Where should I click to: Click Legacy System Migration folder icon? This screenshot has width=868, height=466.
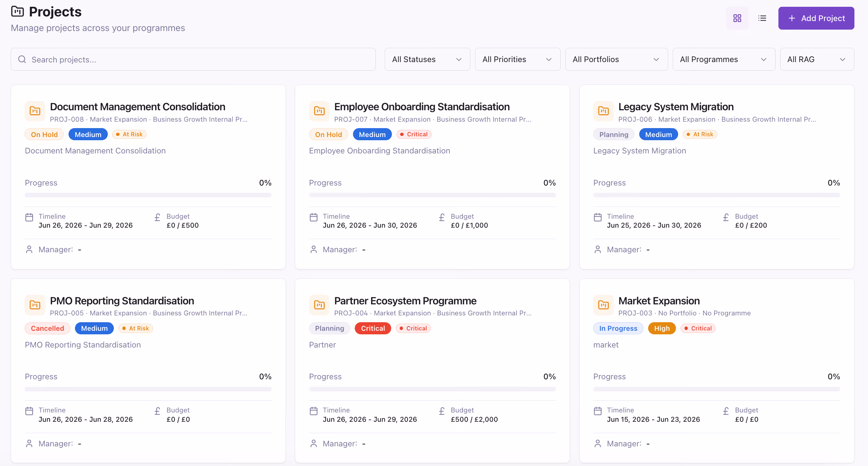pyautogui.click(x=603, y=111)
